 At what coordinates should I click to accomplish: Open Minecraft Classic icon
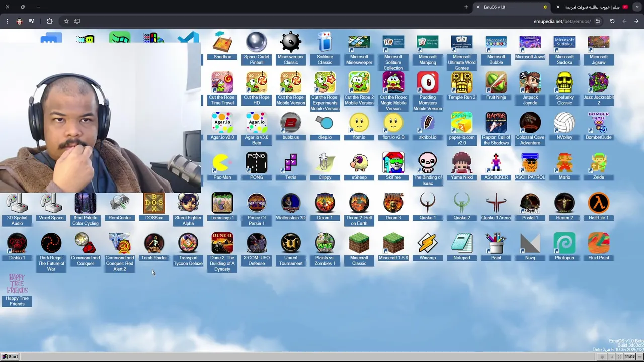tap(359, 250)
